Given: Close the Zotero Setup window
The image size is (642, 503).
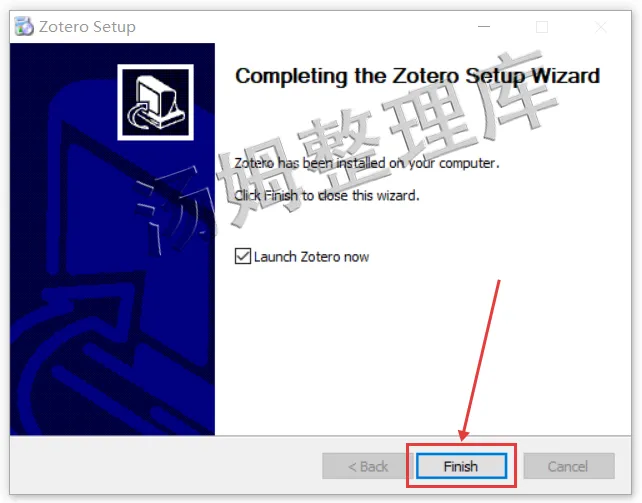Looking at the screenshot, I should [601, 27].
